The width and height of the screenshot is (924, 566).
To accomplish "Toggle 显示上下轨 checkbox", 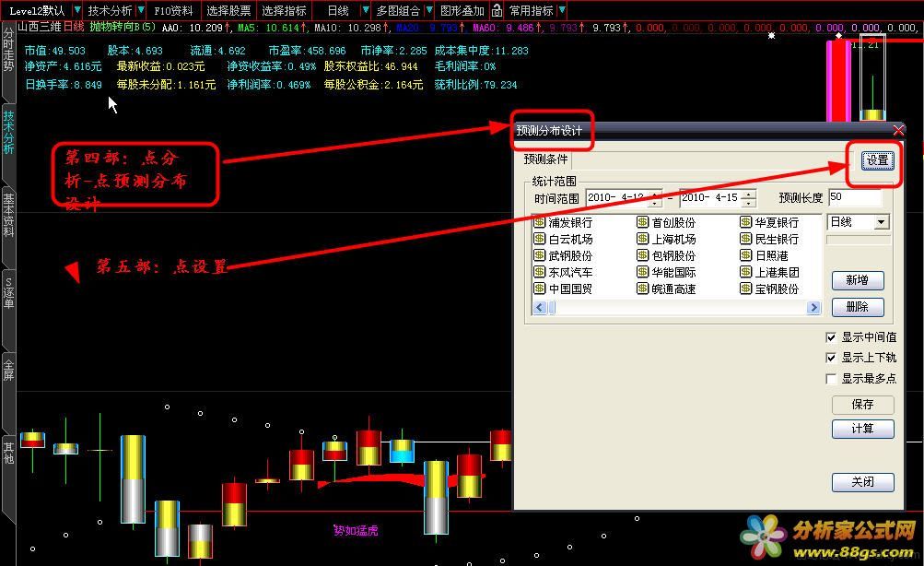I will coord(831,358).
